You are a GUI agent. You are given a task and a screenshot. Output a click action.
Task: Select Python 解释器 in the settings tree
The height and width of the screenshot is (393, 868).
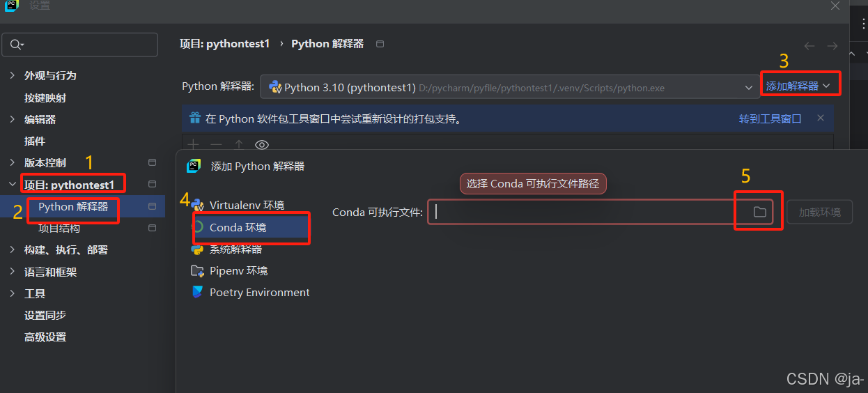click(73, 207)
